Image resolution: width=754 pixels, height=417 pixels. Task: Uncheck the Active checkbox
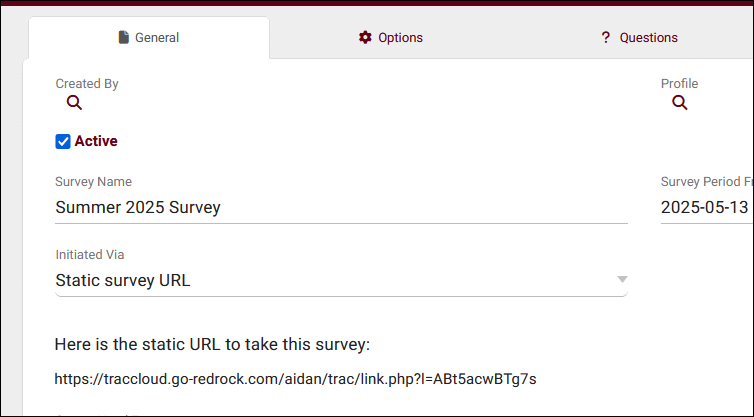[63, 142]
